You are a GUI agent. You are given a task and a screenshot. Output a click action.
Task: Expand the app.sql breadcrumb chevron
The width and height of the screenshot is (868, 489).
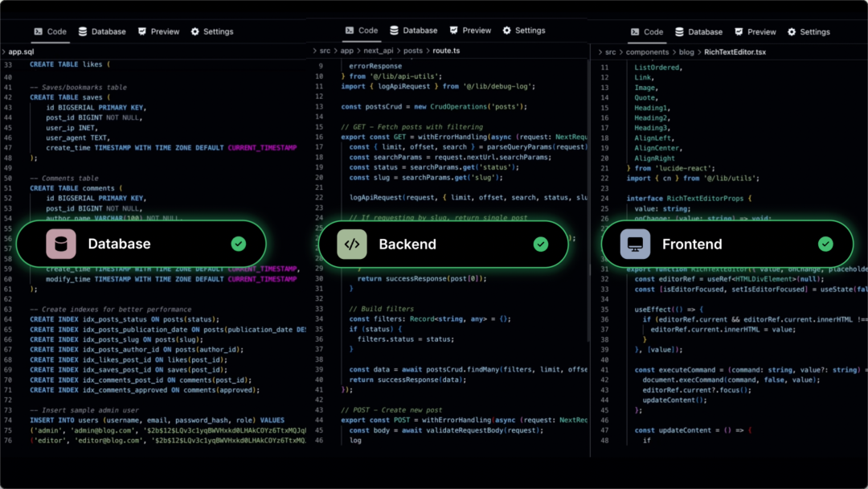pos(3,50)
